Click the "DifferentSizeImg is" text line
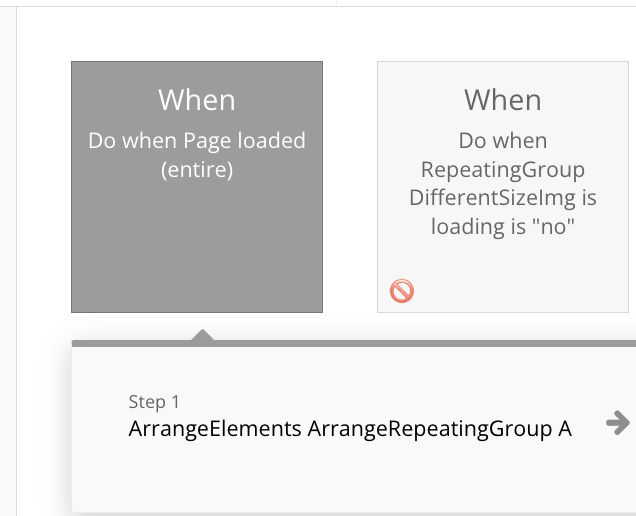The width and height of the screenshot is (636, 516). tap(503, 198)
